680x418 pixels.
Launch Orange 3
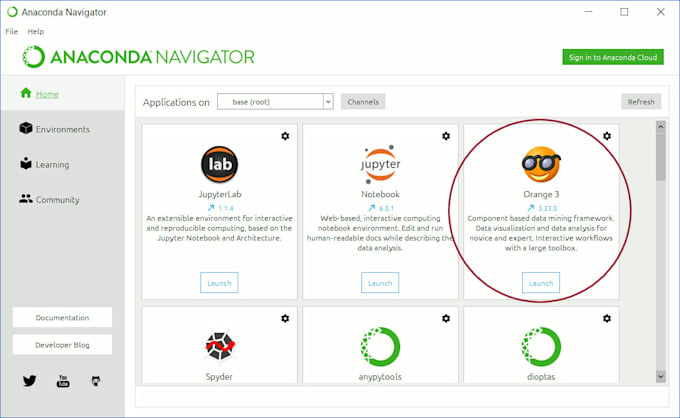[541, 283]
